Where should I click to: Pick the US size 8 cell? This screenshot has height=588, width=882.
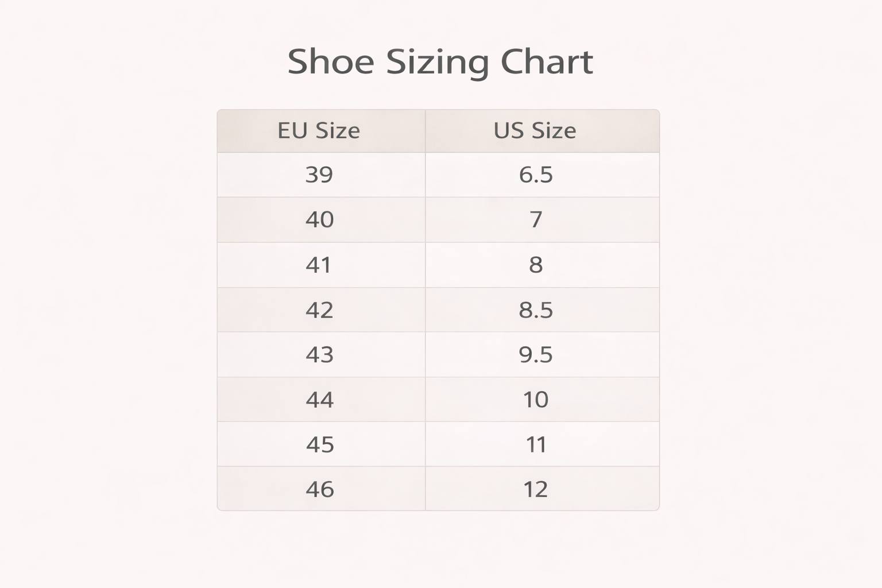tap(536, 265)
